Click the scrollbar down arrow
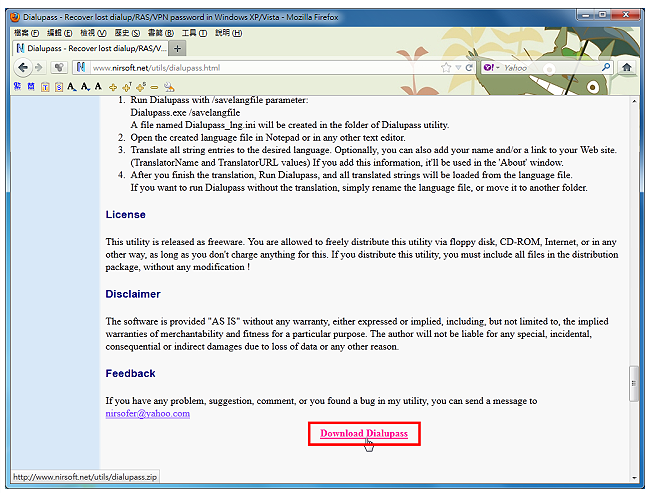Image resolution: width=650 pixels, height=493 pixels. coord(634,478)
